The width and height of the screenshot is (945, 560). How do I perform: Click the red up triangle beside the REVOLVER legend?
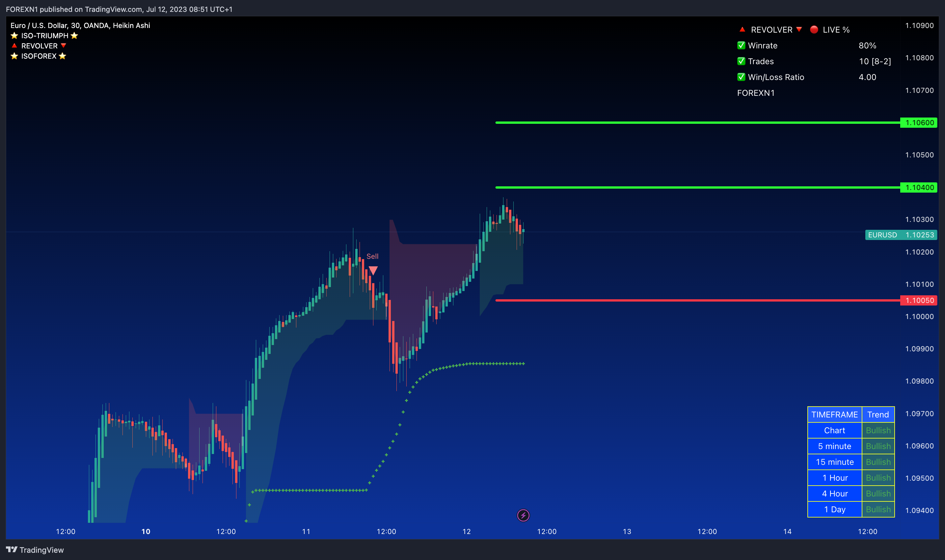click(14, 46)
